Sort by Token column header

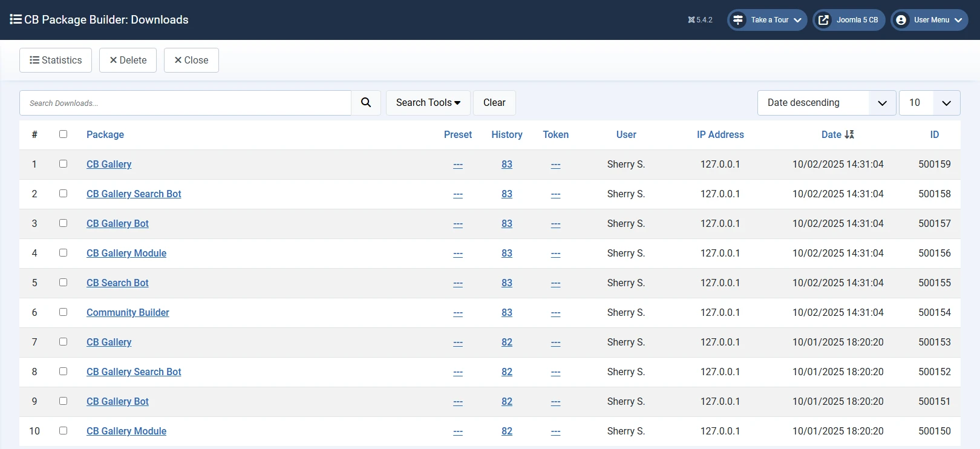click(x=556, y=134)
